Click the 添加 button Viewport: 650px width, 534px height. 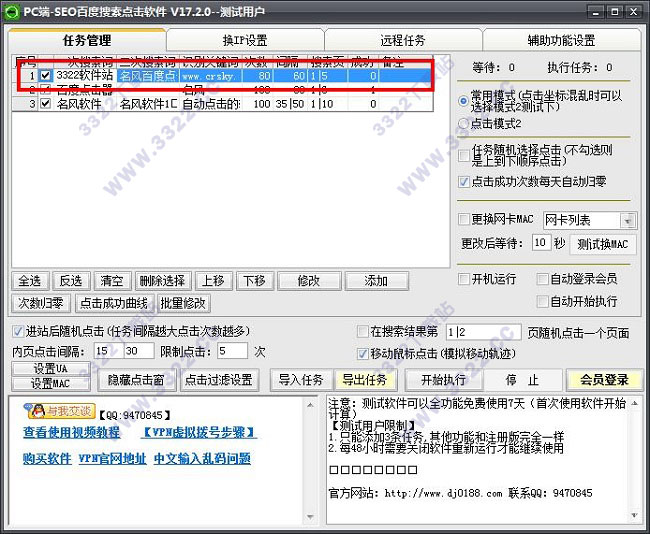376,281
